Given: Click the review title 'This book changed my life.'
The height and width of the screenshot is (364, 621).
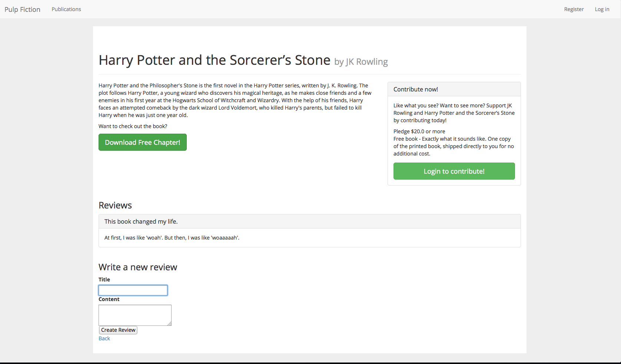Looking at the screenshot, I should pos(141,221).
